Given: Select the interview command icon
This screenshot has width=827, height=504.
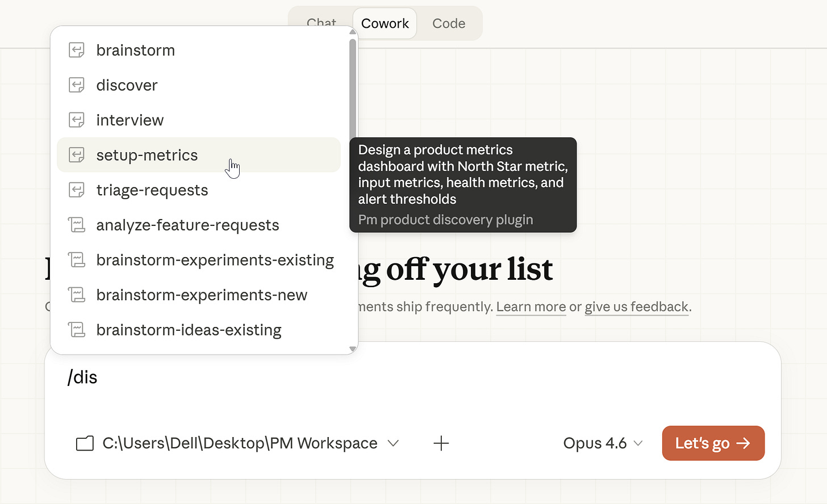Looking at the screenshot, I should tap(77, 120).
